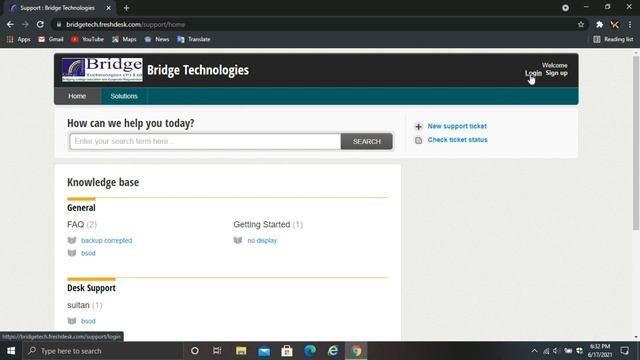640x360 pixels.
Task: Click the browser forward arrow
Action: click(25, 24)
